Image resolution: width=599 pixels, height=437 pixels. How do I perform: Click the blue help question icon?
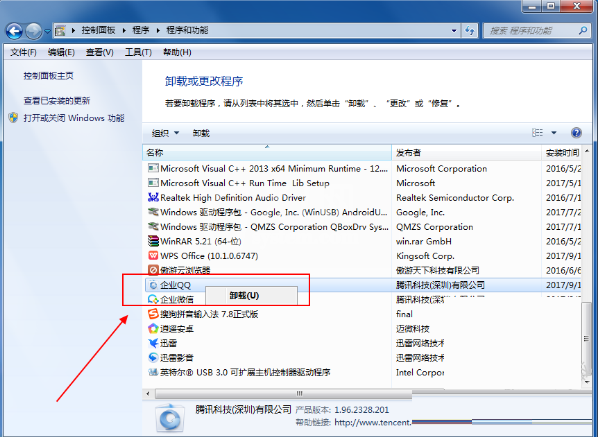[576, 133]
